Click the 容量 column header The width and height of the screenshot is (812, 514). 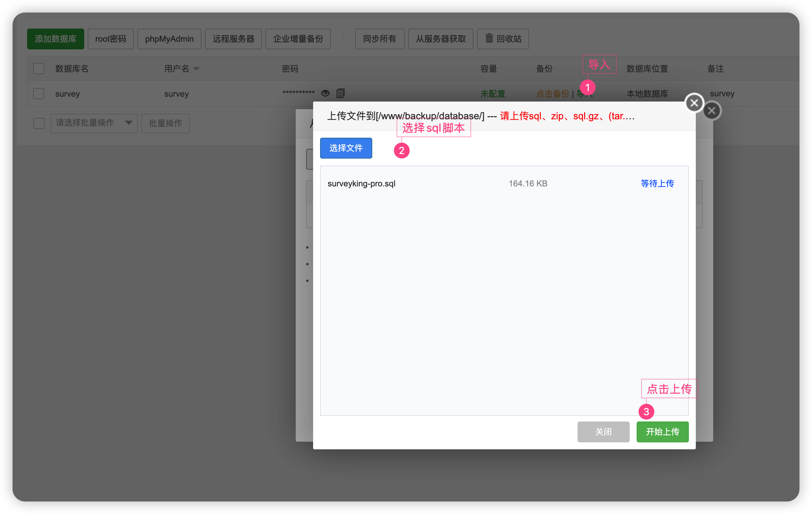488,69
